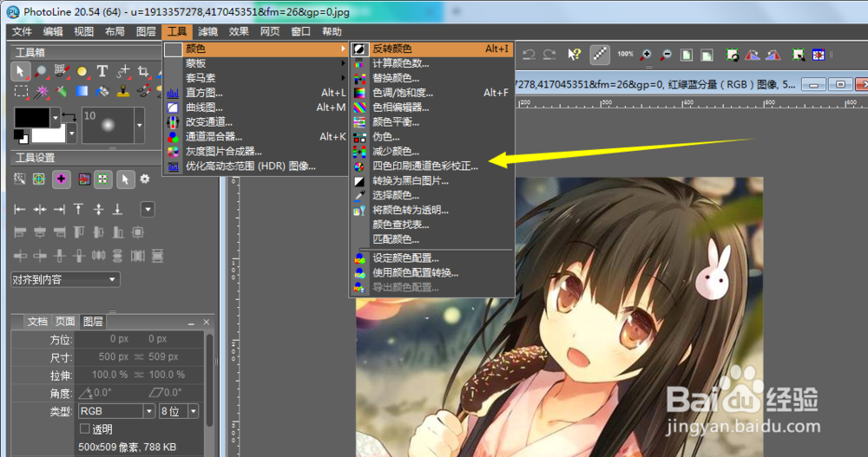Expand the 套马索 submenu
This screenshot has width=868, height=457.
click(x=256, y=78)
